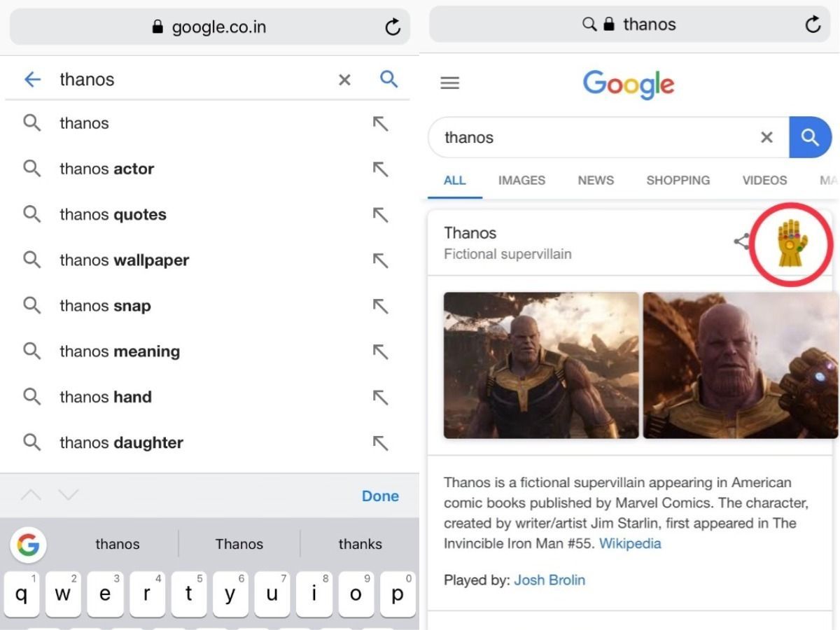Tap the Google G keyboard icon

point(29,544)
